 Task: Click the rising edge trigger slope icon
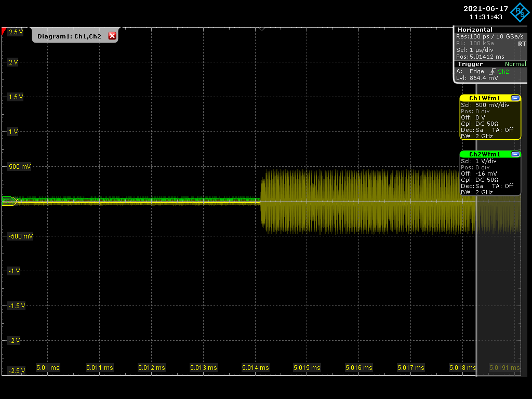tap(491, 72)
